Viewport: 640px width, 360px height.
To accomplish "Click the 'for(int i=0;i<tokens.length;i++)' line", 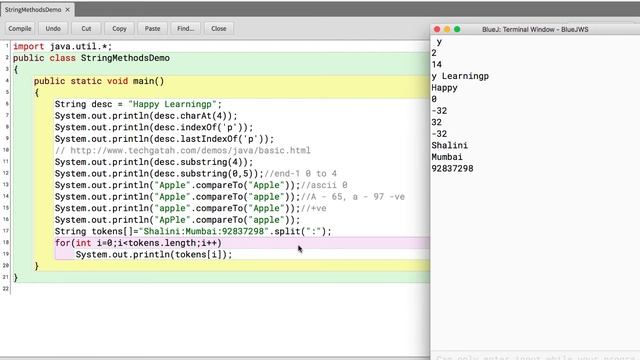I will coord(138,243).
